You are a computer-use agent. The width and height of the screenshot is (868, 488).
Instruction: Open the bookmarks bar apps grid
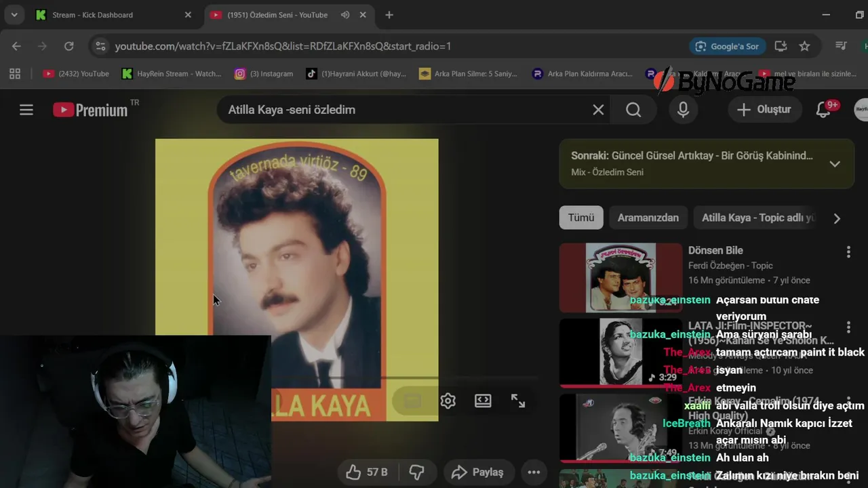15,74
